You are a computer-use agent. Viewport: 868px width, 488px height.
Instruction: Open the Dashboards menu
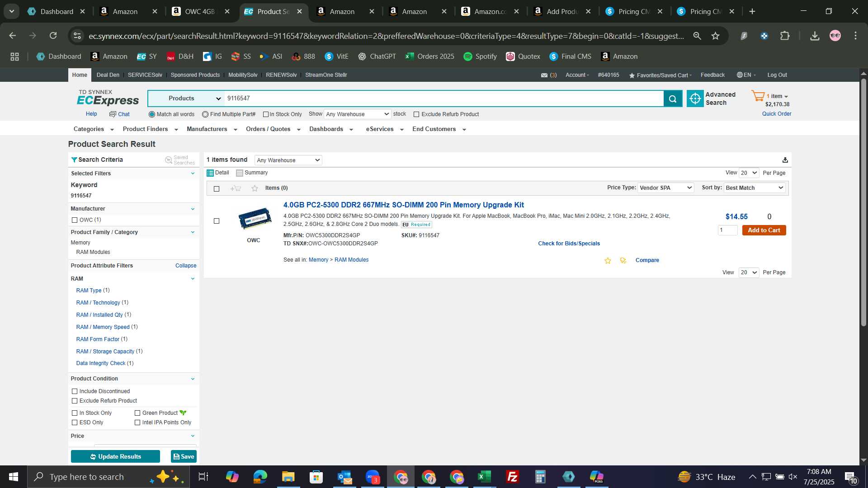tap(331, 129)
